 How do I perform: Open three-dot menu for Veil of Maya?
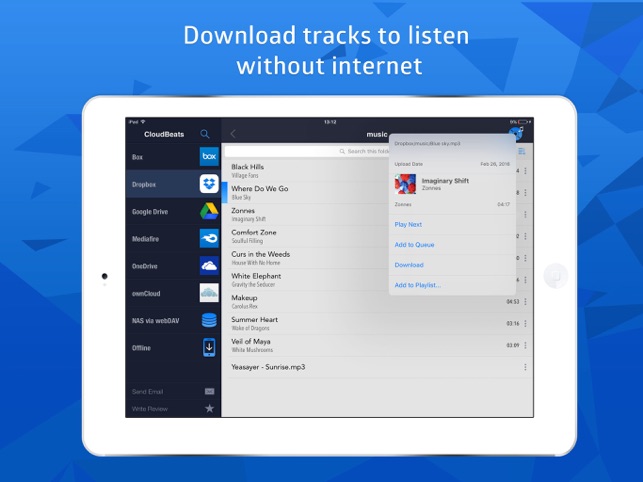pyautogui.click(x=525, y=345)
